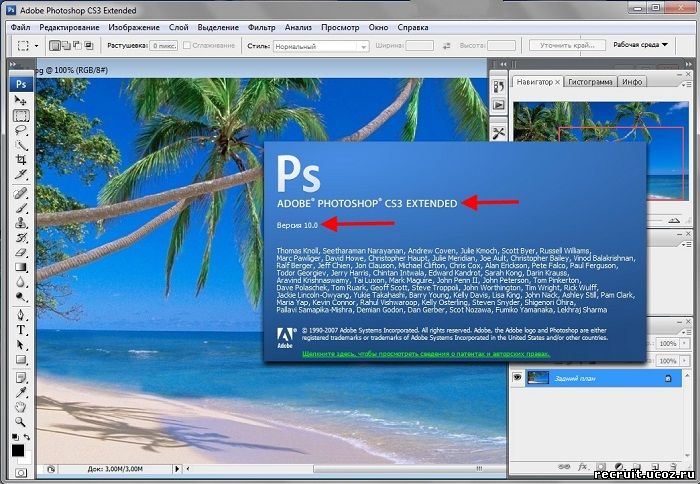Screen dimensions: 700x484
Task: Select the Eyedropper tool
Action: coord(21,392)
